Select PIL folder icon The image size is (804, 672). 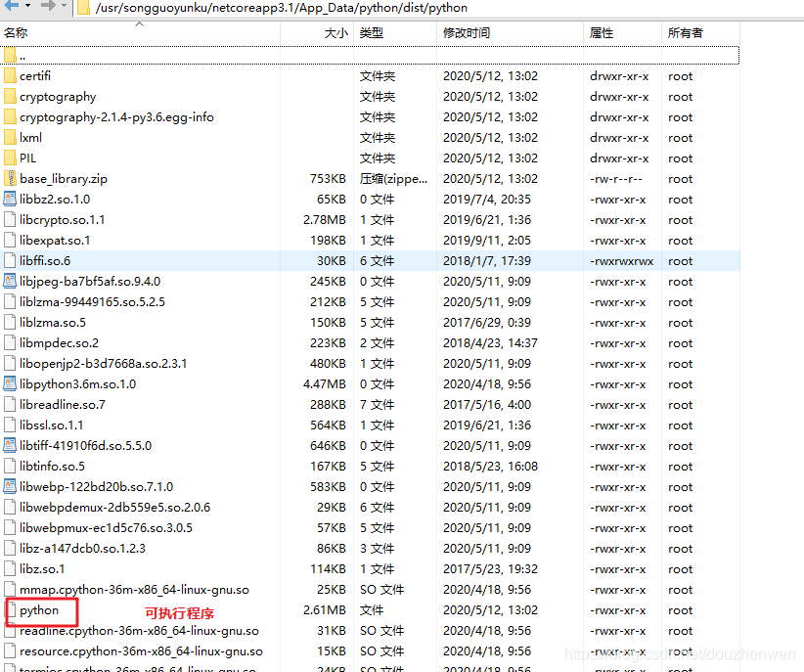(x=10, y=158)
